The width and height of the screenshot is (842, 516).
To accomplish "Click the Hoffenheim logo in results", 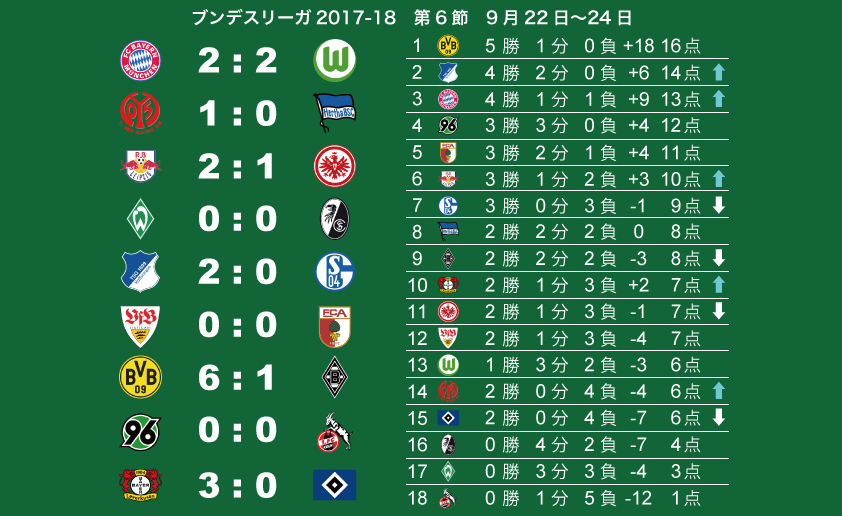I will pos(140,271).
